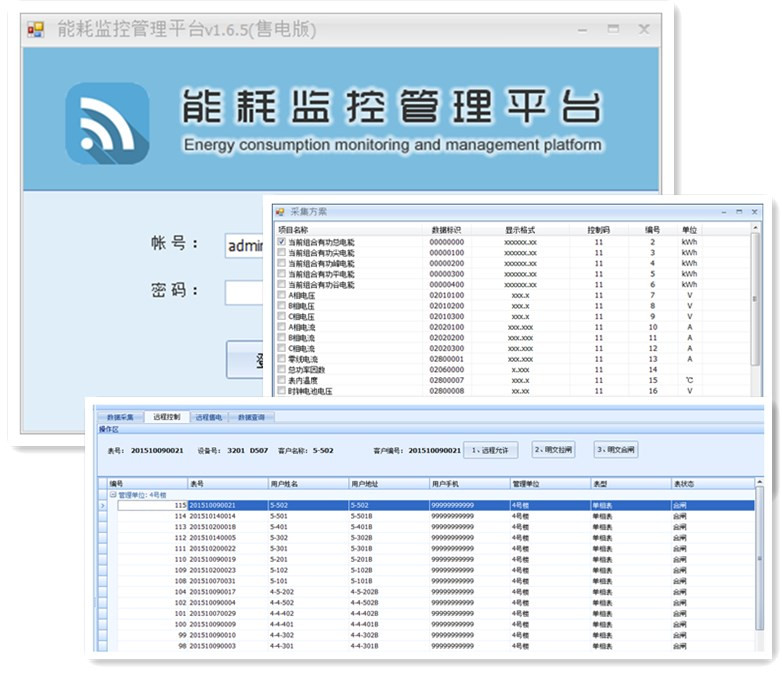
Task: Select user name cell 4-5-202
Action: (x=308, y=592)
